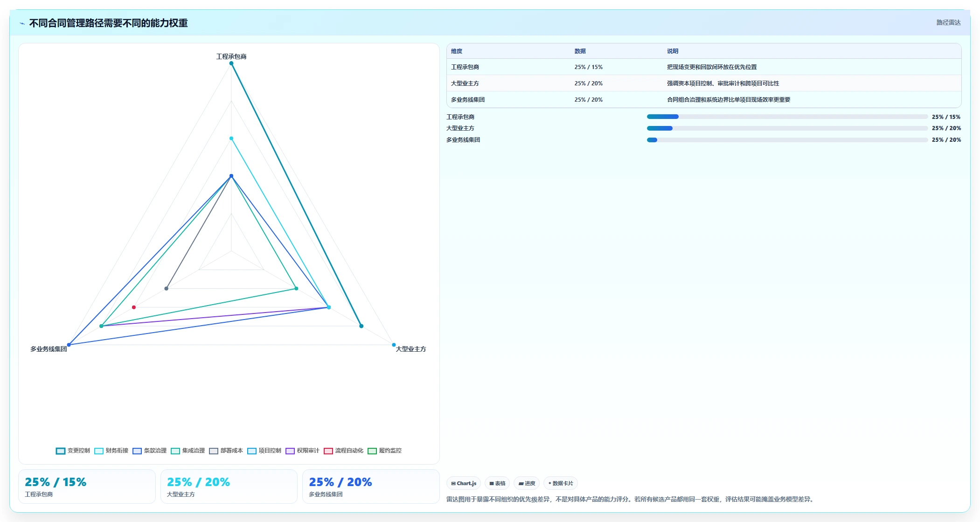Toggle the 权限审计 legend series

coord(302,451)
